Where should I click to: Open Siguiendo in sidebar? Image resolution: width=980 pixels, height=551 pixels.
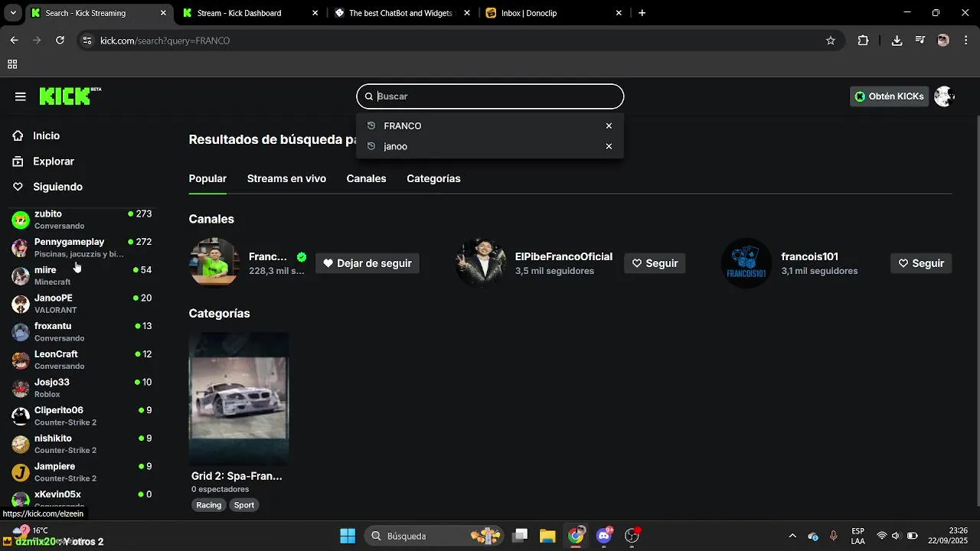click(x=57, y=187)
